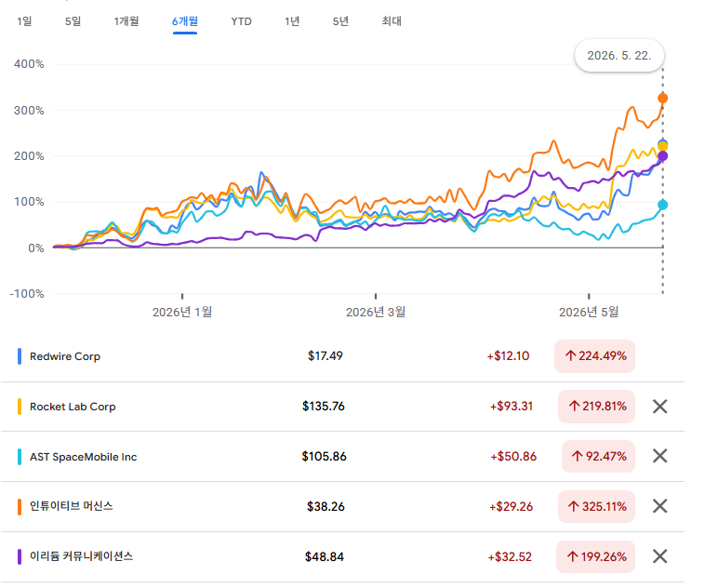Click the 199.26% gain badge

tap(595, 557)
